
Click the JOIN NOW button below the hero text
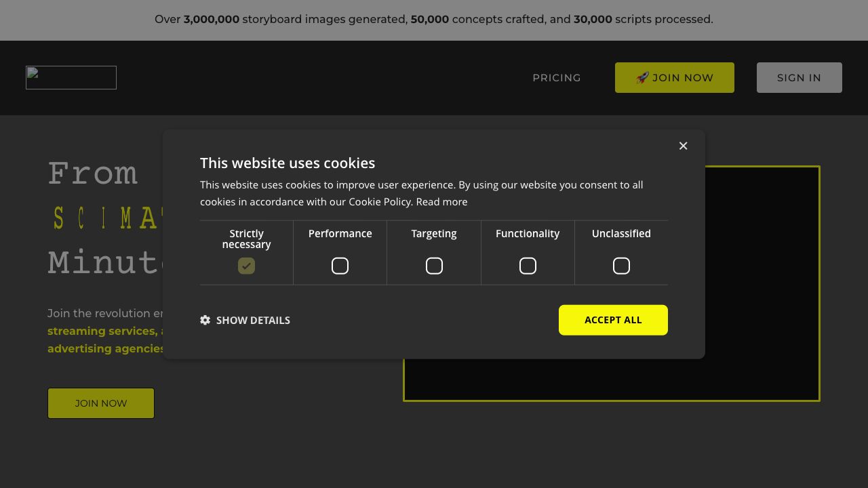click(101, 403)
